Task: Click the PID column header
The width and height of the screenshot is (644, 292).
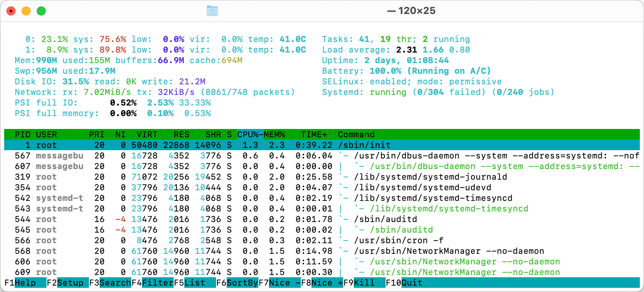Action: click(22, 135)
